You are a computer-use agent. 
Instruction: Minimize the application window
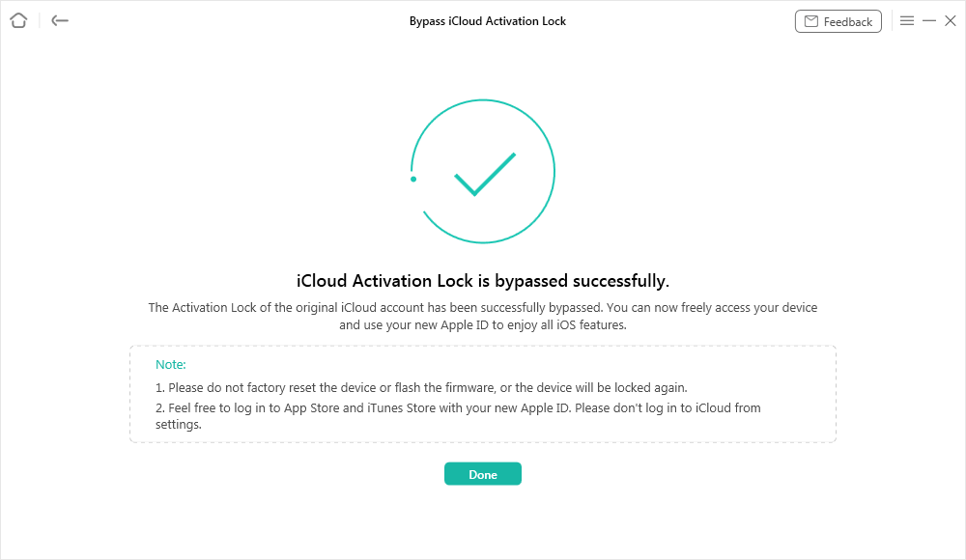pyautogui.click(x=929, y=20)
